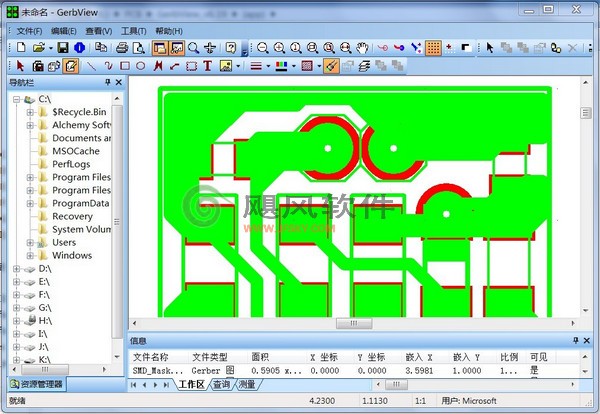This screenshot has width=600, height=414.
Task: Expand the $Recycle.Bin folder node
Action: point(30,112)
